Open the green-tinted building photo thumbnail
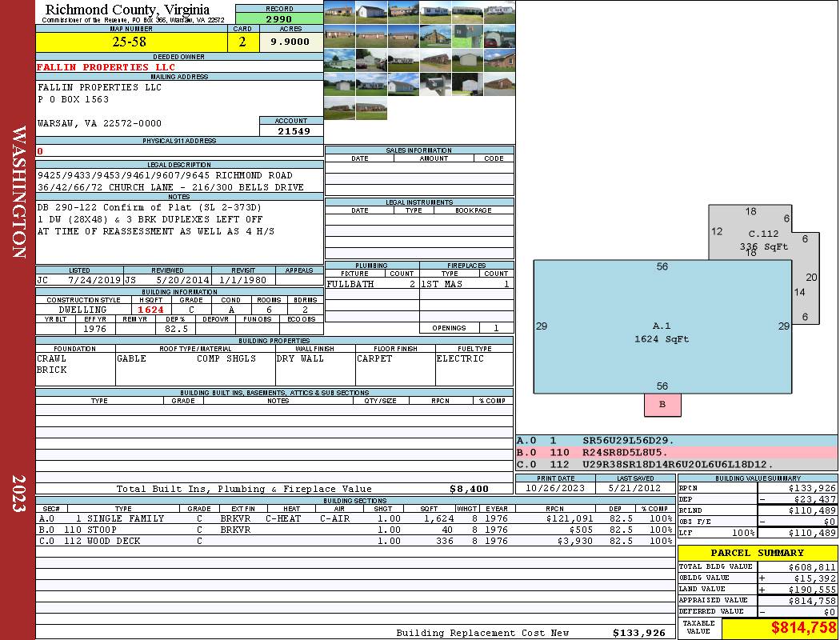 point(467,37)
